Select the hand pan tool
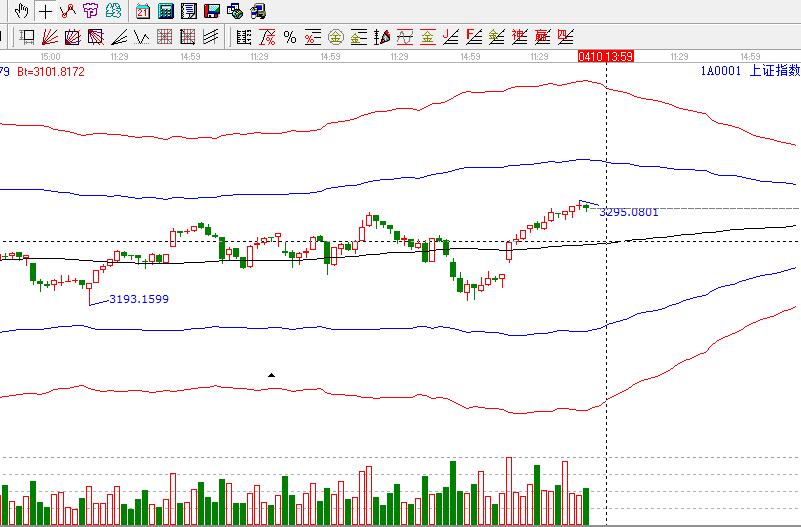The width and height of the screenshot is (801, 527). tap(21, 12)
